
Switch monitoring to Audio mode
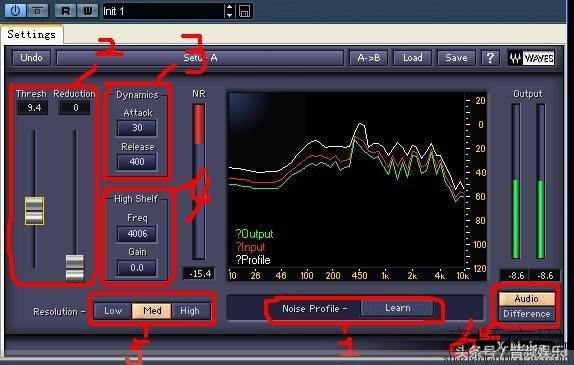(x=526, y=299)
